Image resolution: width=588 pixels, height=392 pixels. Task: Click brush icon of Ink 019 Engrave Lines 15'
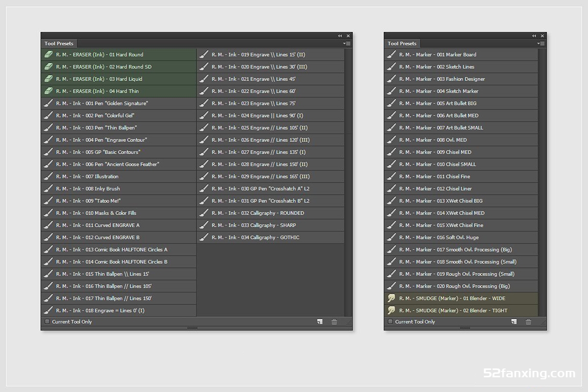pyautogui.click(x=204, y=54)
